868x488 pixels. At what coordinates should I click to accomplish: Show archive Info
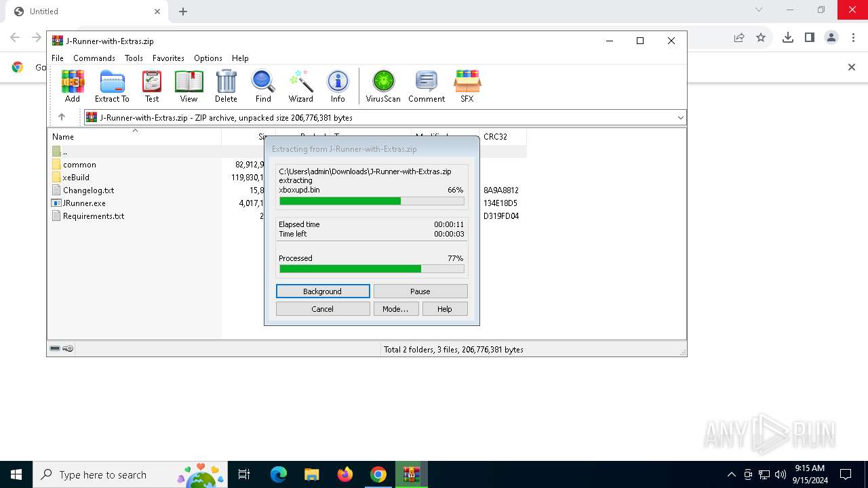338,86
